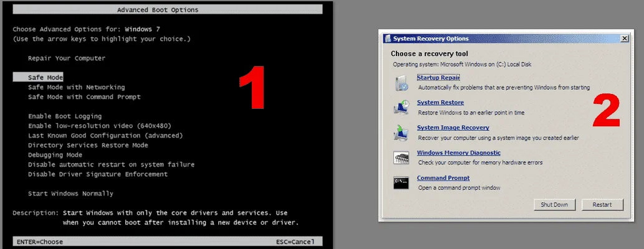
Task: Choose Safe Mode with Command Prompt
Action: point(84,97)
